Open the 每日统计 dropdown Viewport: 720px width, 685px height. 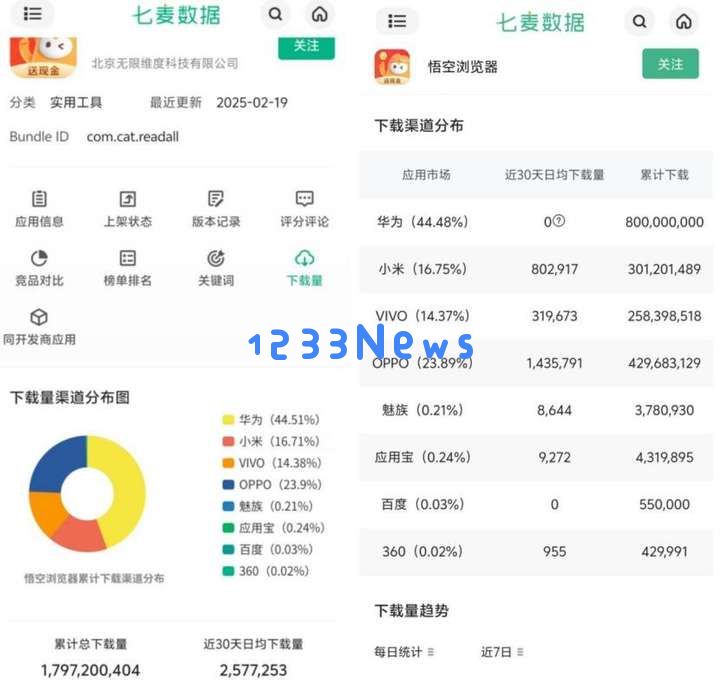click(404, 652)
